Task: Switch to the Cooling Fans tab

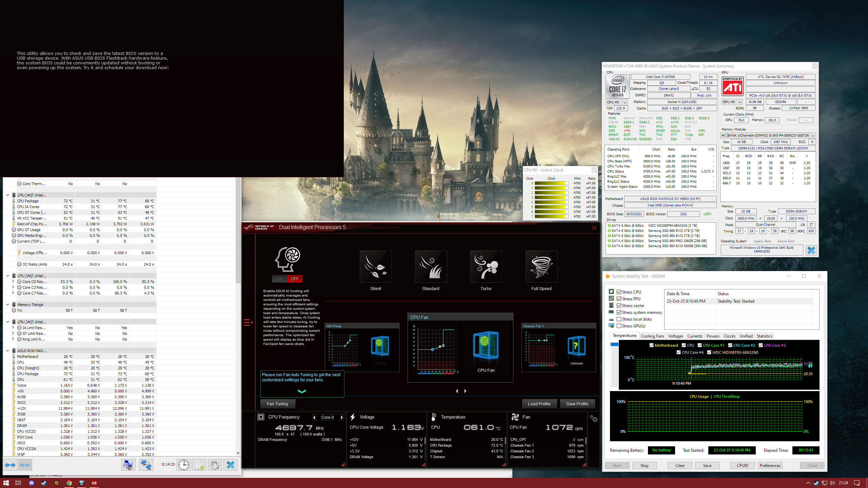Action: [652, 336]
